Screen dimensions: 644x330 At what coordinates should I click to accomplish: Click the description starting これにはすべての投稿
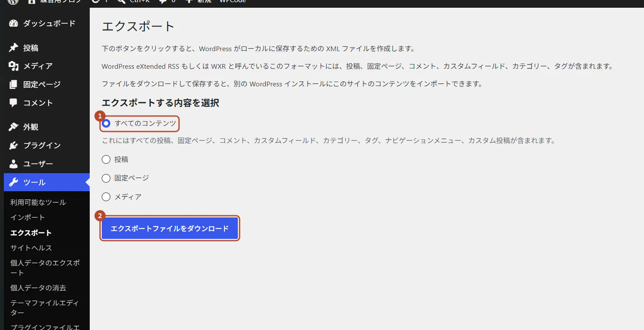pos(328,141)
